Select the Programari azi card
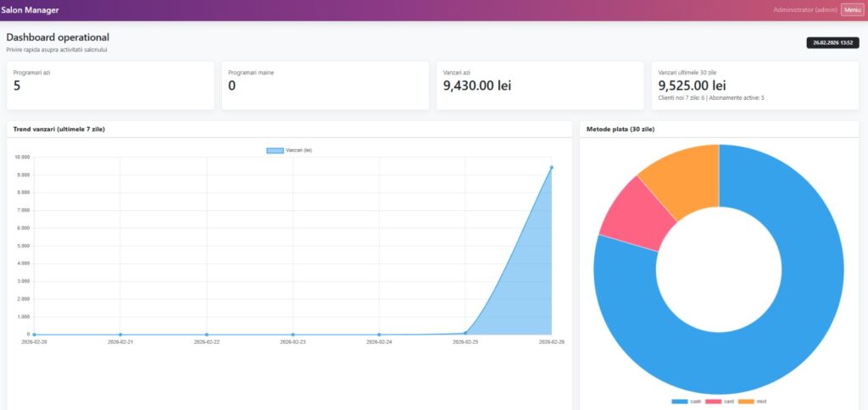This screenshot has height=410, width=868. (110, 85)
